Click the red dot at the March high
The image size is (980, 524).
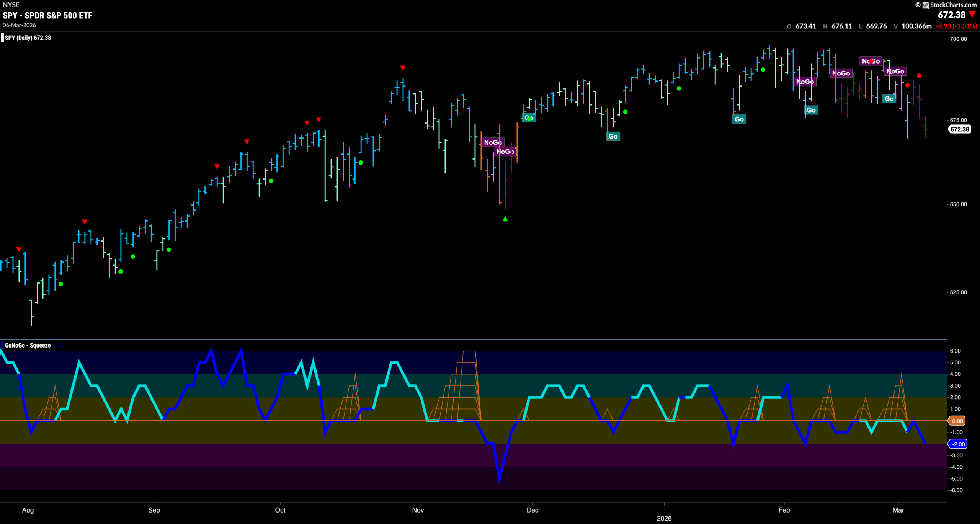[x=919, y=76]
